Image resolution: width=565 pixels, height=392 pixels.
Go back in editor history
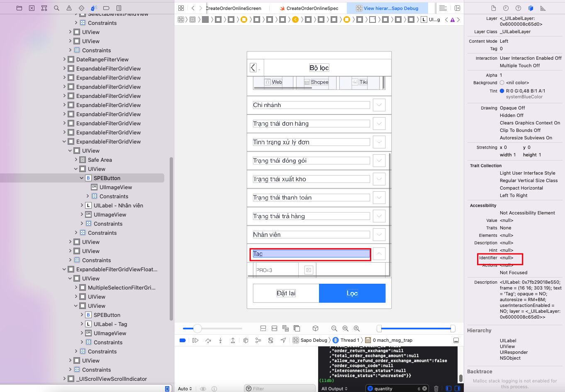pyautogui.click(x=193, y=8)
